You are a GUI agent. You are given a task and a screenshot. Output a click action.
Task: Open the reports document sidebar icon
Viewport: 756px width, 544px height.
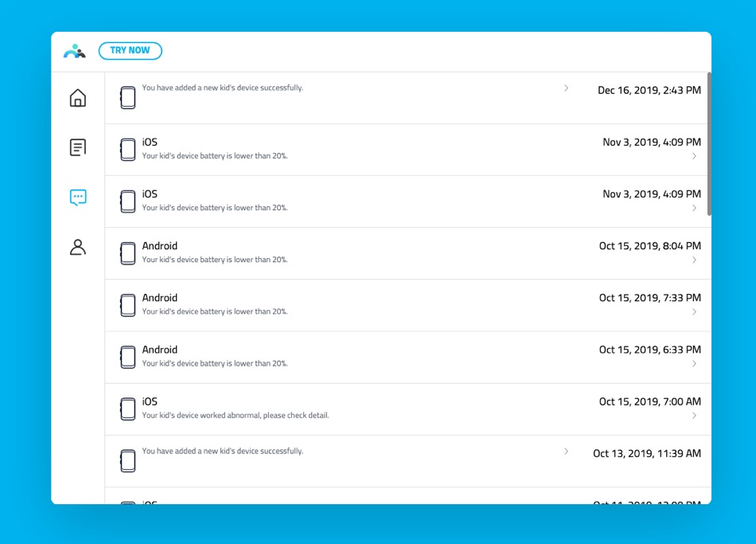[x=78, y=147]
